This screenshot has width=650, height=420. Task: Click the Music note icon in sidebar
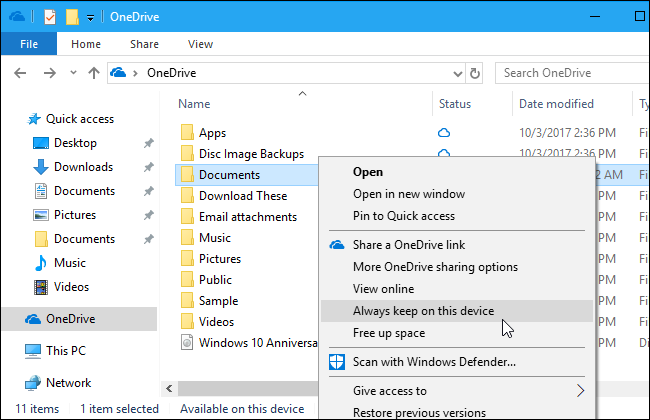40,263
